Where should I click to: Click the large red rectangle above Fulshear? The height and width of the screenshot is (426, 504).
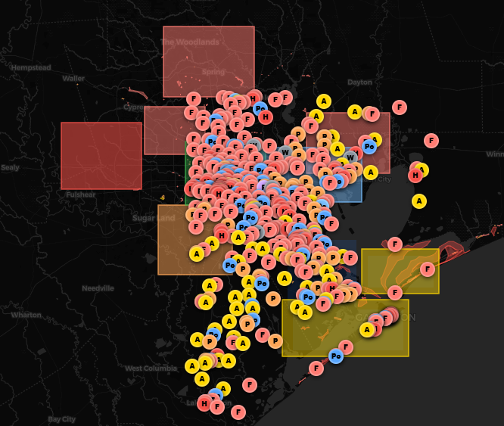click(101, 155)
